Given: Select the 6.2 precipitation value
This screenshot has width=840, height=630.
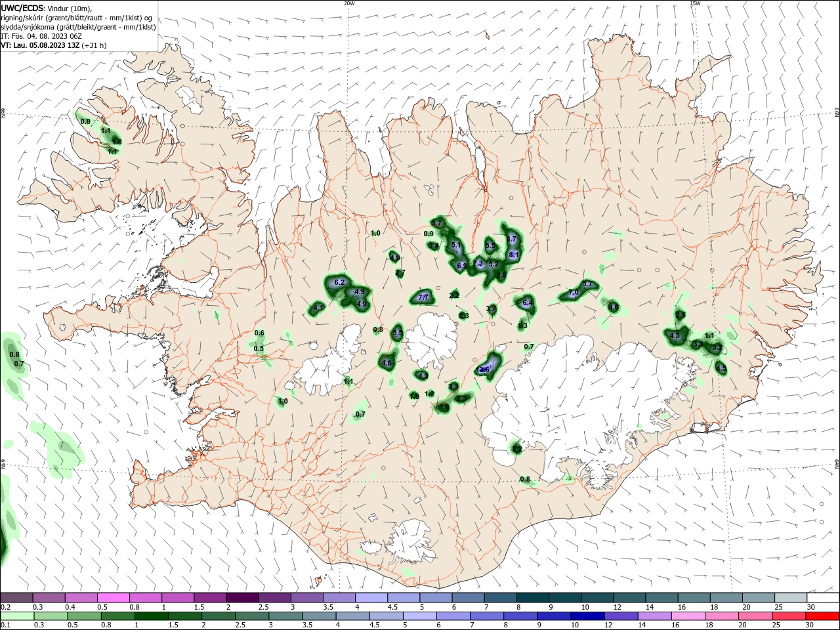Looking at the screenshot, I should 339,282.
